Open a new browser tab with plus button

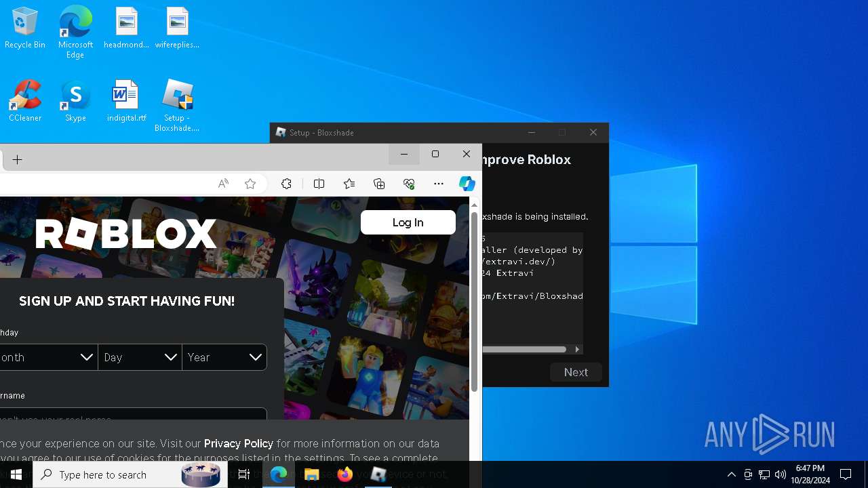pos(18,160)
